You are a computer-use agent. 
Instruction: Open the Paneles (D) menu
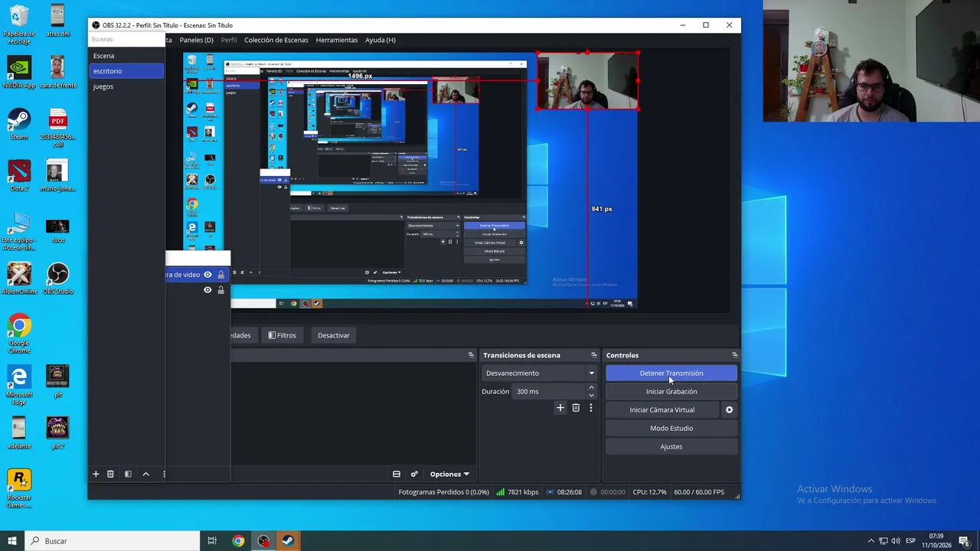[x=196, y=40]
